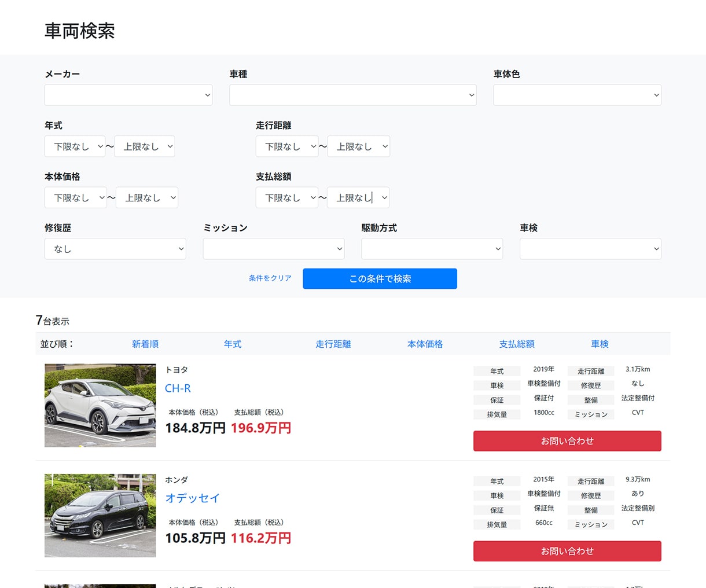Click the ホンダ maker name
The width and height of the screenshot is (706, 588).
[x=176, y=480]
